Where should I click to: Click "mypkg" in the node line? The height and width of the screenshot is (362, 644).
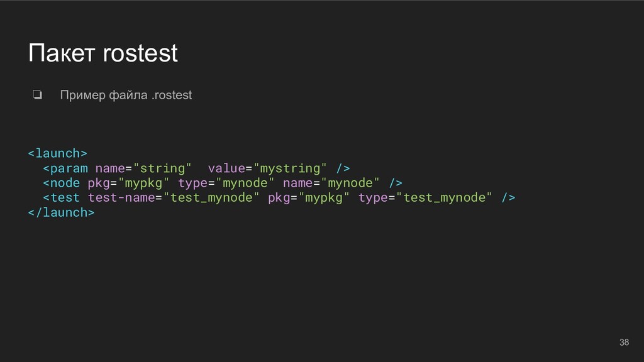tap(143, 183)
